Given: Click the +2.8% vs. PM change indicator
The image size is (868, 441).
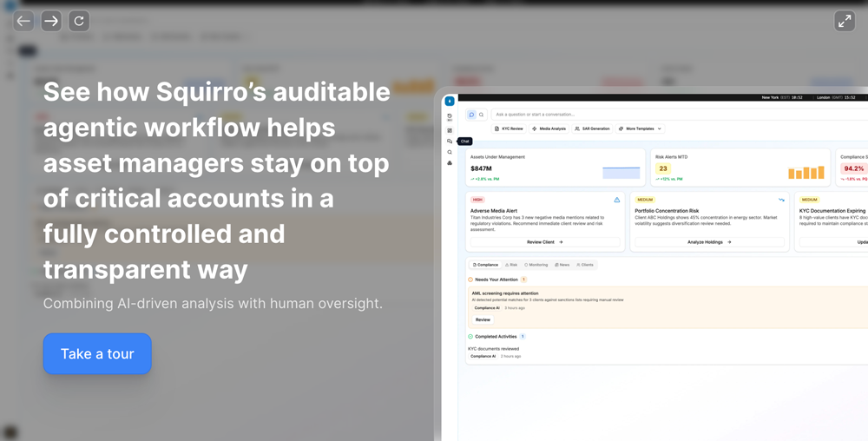Looking at the screenshot, I should [485, 180].
